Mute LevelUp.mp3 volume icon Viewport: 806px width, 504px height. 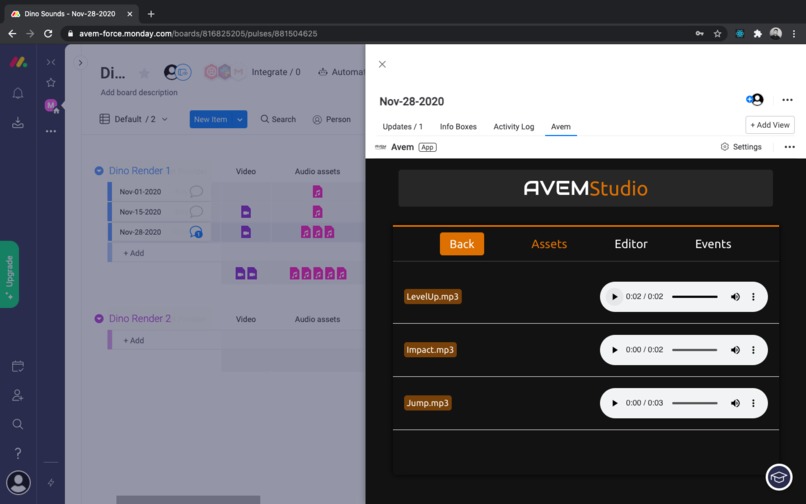pos(736,297)
